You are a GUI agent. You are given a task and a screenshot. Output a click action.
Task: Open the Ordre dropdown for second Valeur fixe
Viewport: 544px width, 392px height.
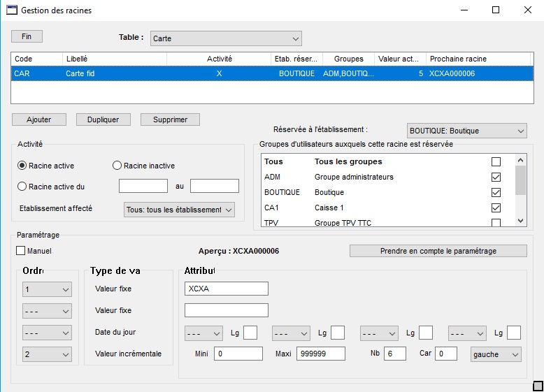tap(47, 311)
